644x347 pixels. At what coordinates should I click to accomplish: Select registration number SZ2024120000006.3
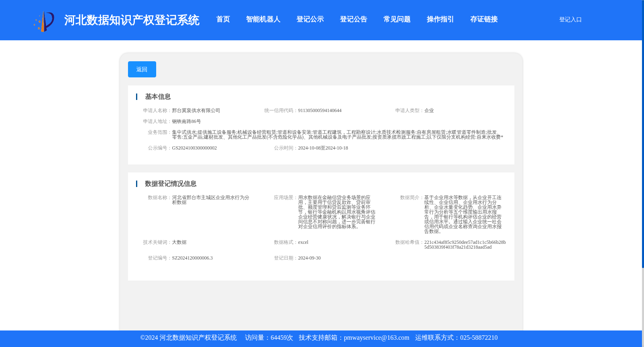tap(192, 258)
